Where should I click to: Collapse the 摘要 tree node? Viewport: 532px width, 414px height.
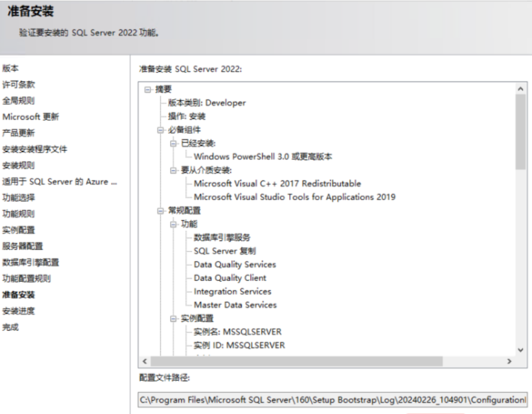pyautogui.click(x=147, y=90)
